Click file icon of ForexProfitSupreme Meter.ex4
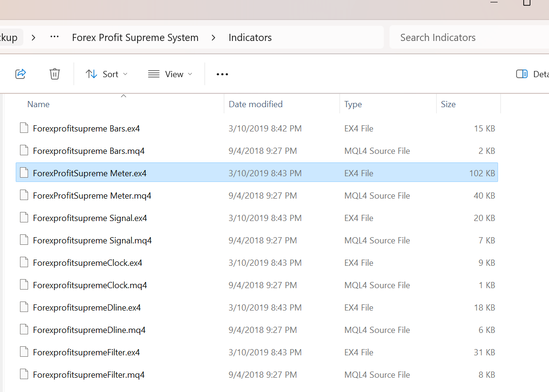The height and width of the screenshot is (392, 549). point(24,173)
